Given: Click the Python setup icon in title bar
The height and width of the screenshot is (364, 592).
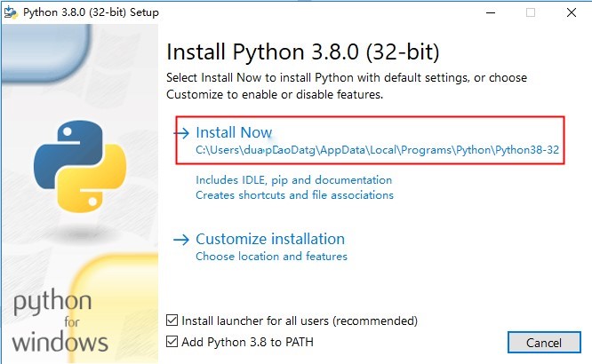Looking at the screenshot, I should [x=11, y=12].
